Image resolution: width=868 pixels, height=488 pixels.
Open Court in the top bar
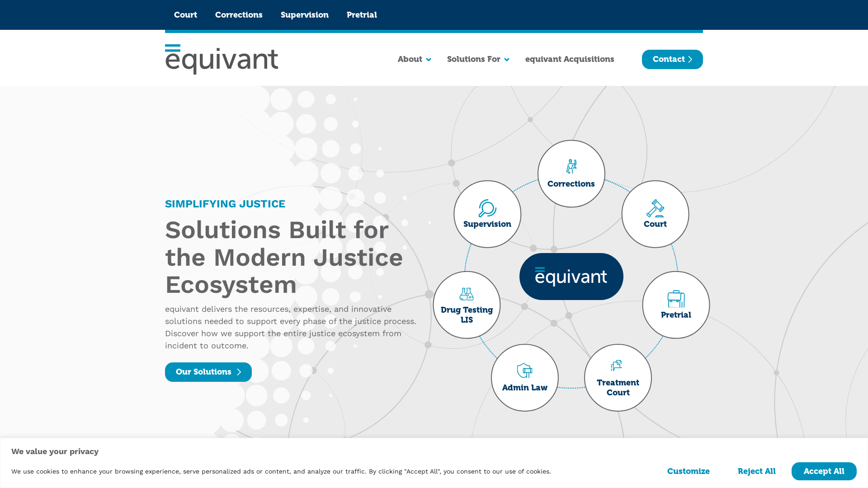pos(185,15)
